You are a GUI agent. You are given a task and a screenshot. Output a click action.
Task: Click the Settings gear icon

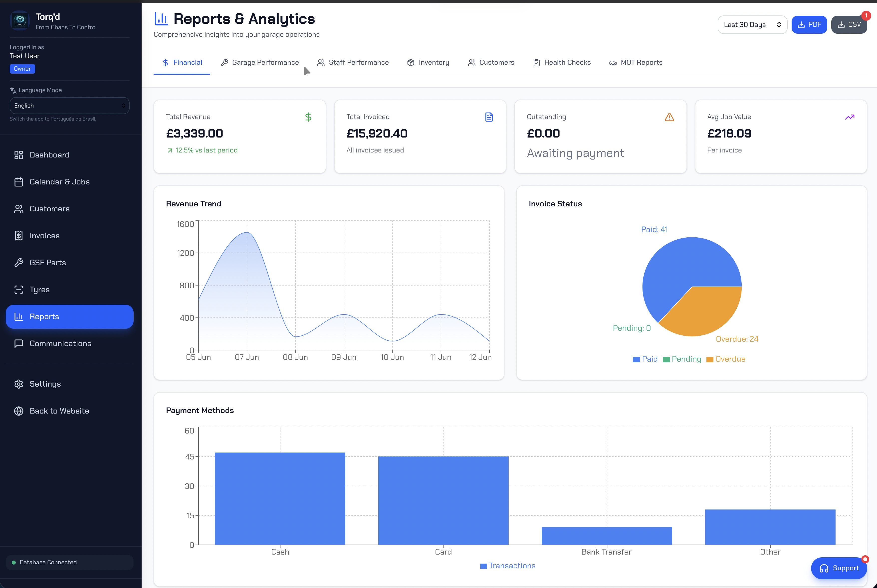(19, 384)
